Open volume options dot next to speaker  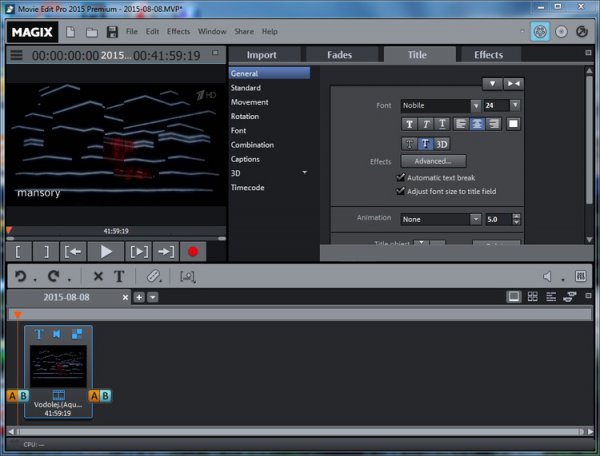click(x=563, y=280)
